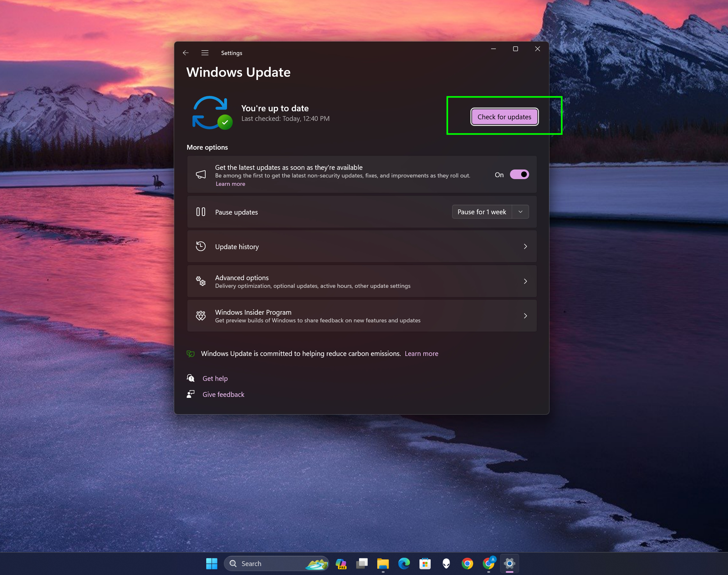Toggle Get latest updates as soon as available
Screen dimensions: 728x575
pyautogui.click(x=519, y=174)
